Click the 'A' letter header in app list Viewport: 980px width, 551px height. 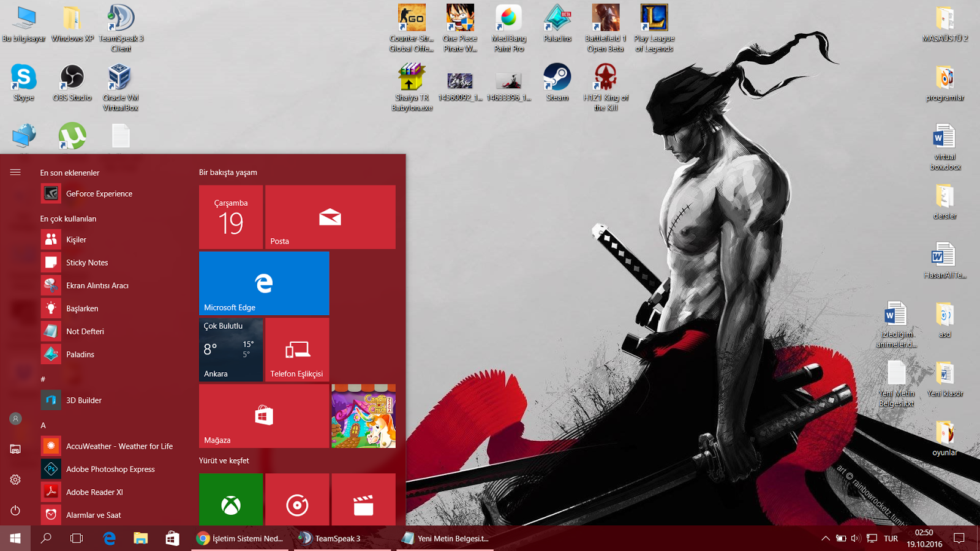coord(43,425)
